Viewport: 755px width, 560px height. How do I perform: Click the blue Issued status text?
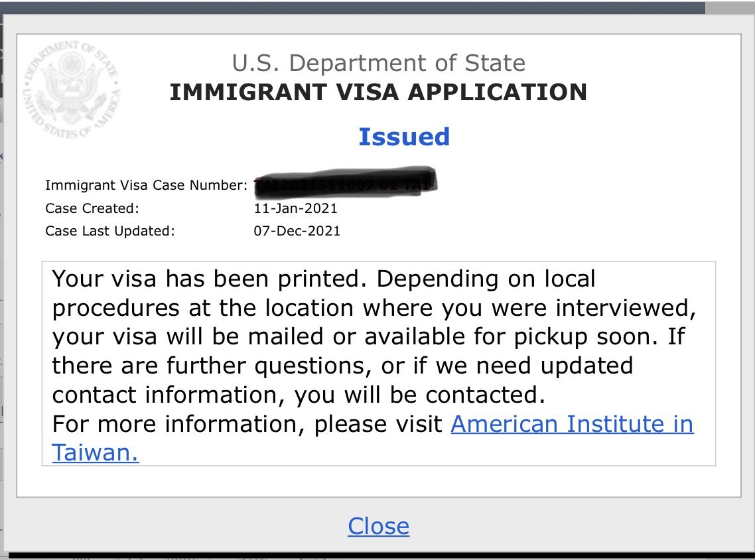click(404, 137)
